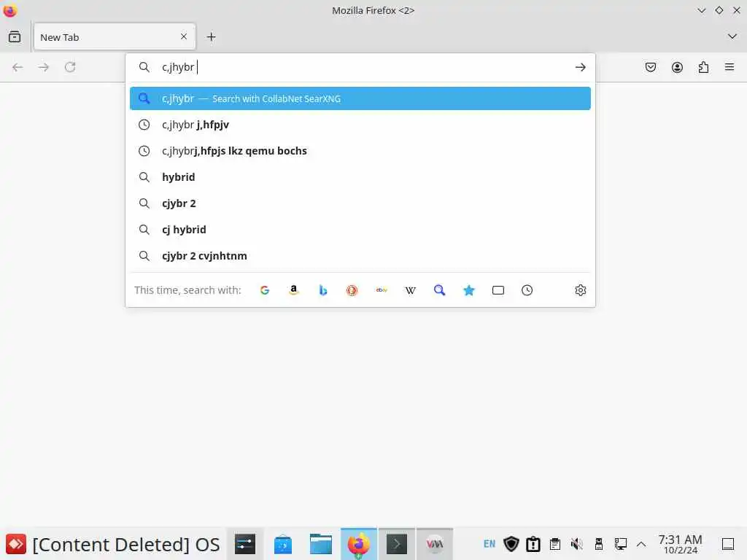Search history using the clock icon
This screenshot has height=560, width=747.
[x=527, y=290]
